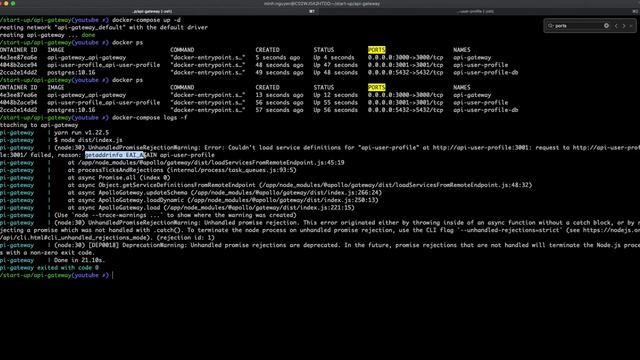Click the "[DEP0018] DeprecationWarning" text

pos(138,245)
